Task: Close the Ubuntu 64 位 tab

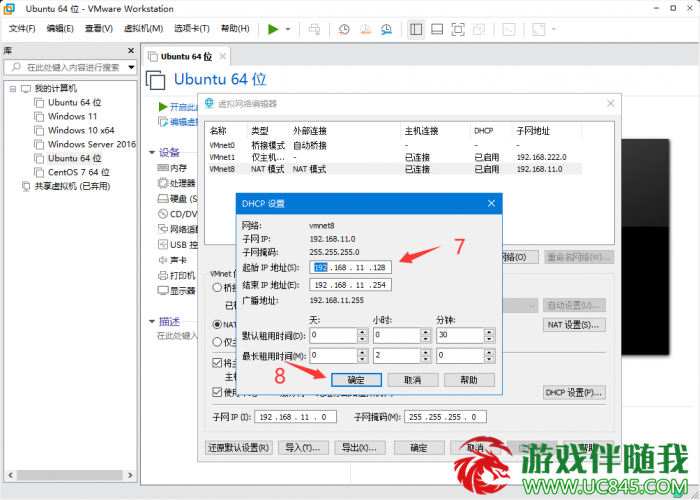Action: click(x=222, y=56)
